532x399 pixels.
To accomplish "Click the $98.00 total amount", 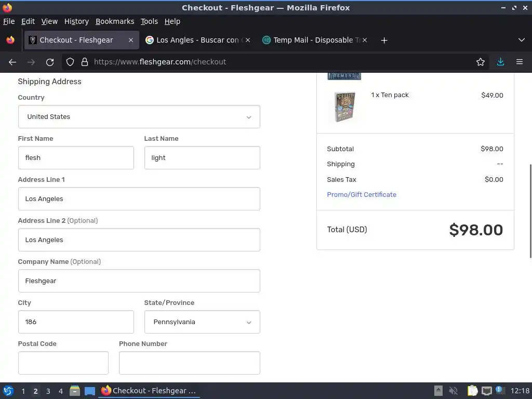I will click(476, 230).
